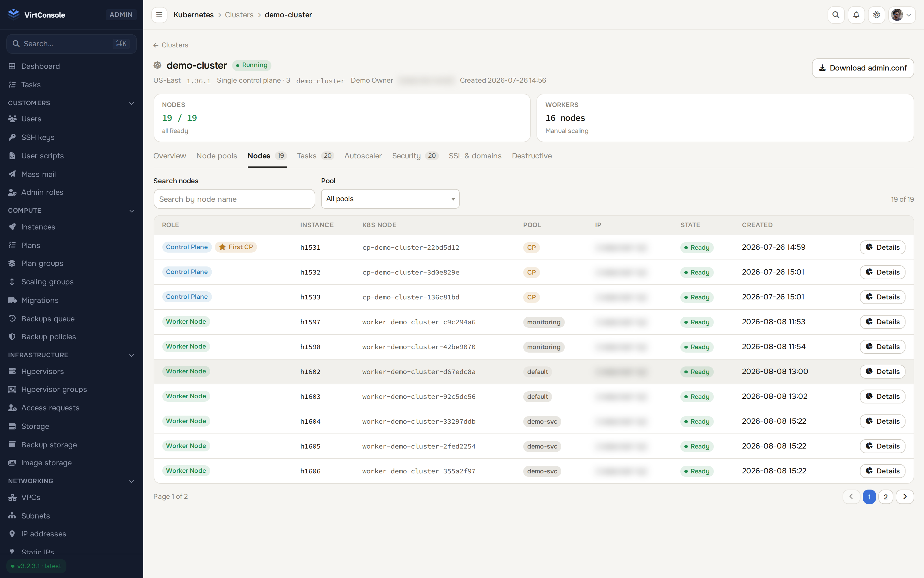Screen dimensions: 924x578
Task: Open Mass mail page
Action: 71,174
